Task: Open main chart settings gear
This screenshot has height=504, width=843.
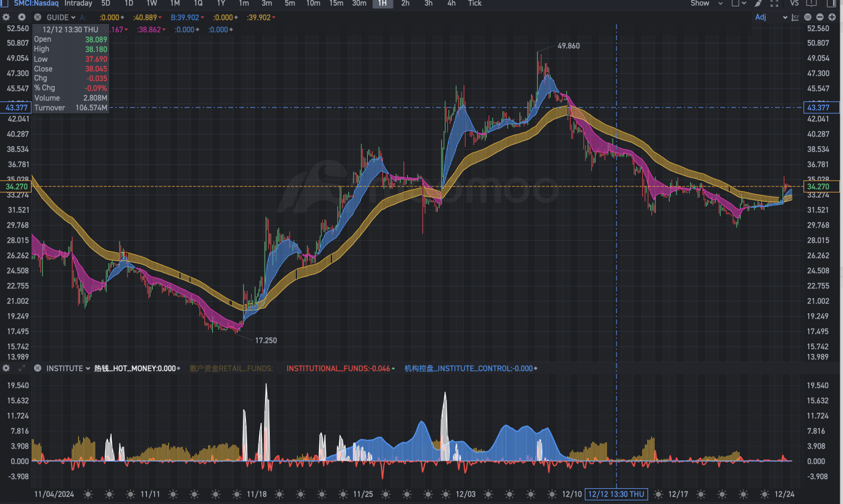Action: click(x=6, y=17)
